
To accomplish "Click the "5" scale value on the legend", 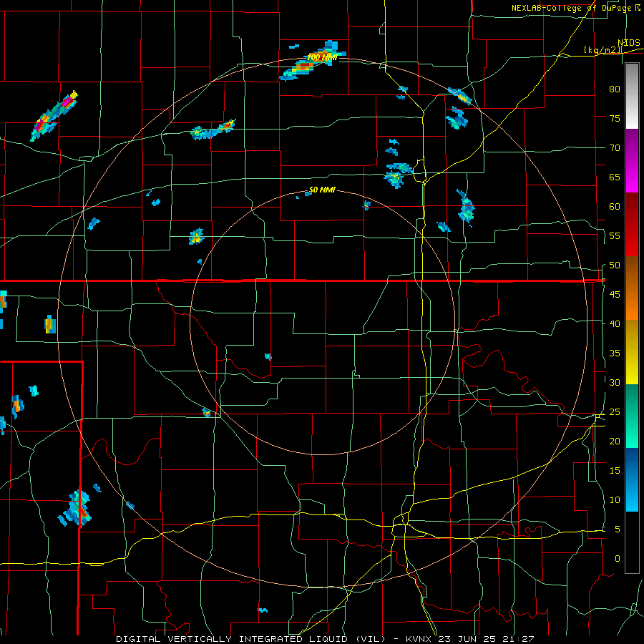I will pyautogui.click(x=618, y=530).
